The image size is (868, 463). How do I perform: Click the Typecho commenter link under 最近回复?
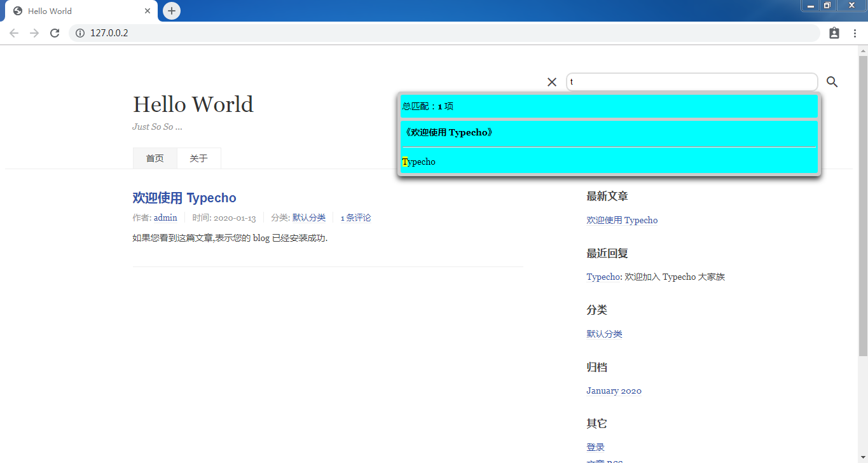603,277
